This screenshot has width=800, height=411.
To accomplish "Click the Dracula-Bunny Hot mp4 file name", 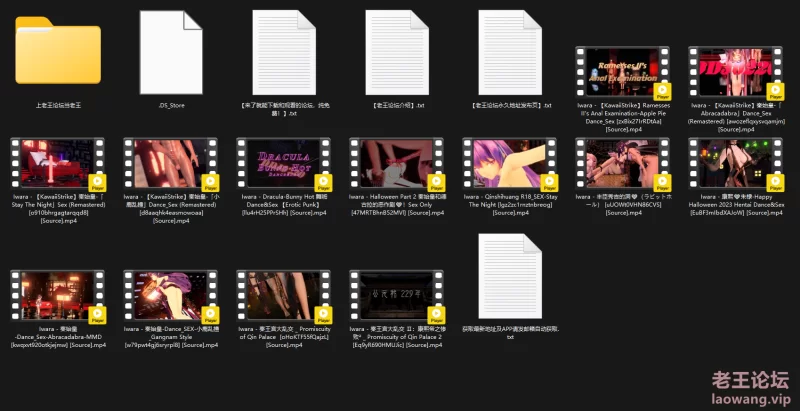I will tap(284, 204).
